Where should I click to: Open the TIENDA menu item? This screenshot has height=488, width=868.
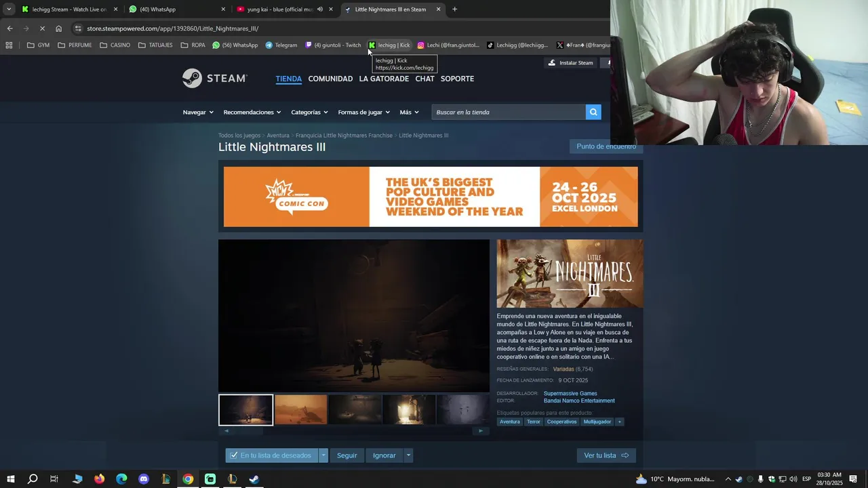(x=288, y=79)
